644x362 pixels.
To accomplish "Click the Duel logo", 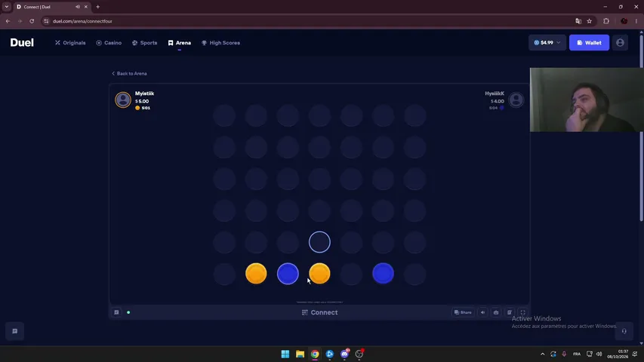I will [x=22, y=43].
